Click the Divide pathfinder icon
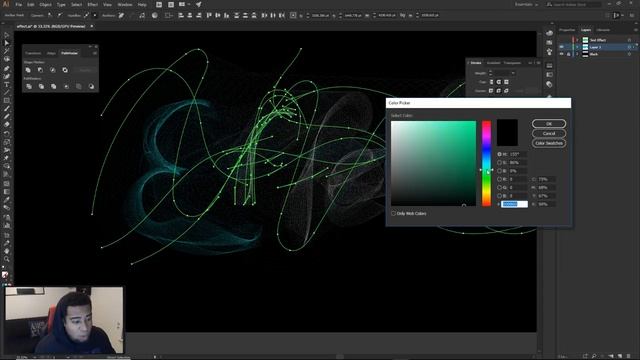This screenshot has height=360, width=640. (x=29, y=87)
